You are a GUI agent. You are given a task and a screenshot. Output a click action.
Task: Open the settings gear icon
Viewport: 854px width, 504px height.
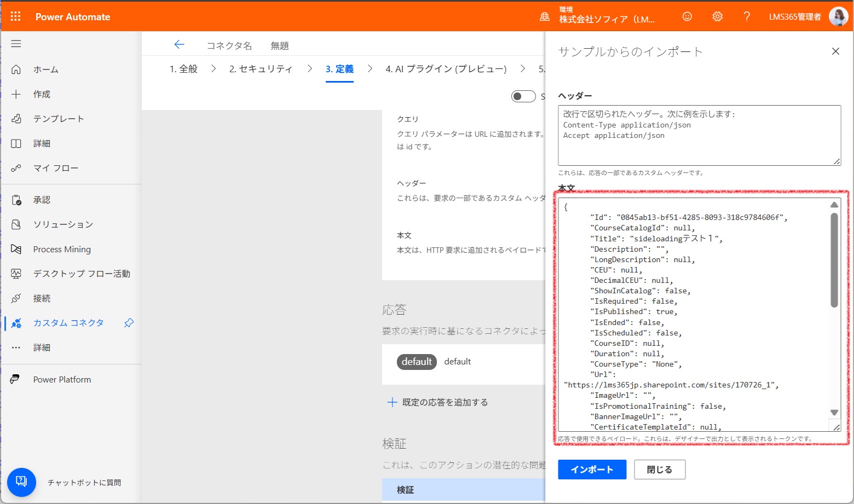[717, 16]
